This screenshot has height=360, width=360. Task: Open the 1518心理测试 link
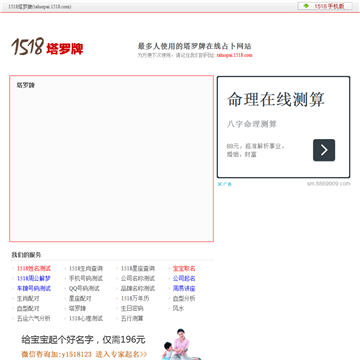tap(86, 318)
